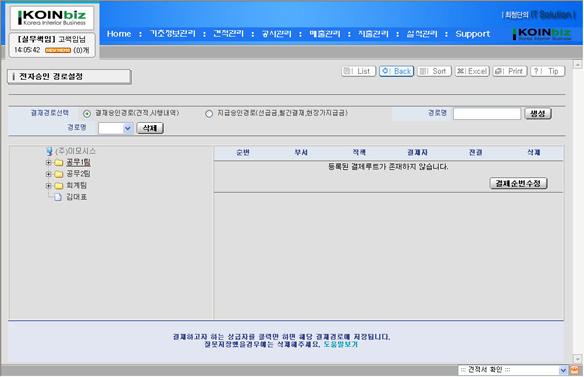Screen dimensions: 584x377
Task: Click the 공무2팀 folder icon
Action: [x=58, y=174]
